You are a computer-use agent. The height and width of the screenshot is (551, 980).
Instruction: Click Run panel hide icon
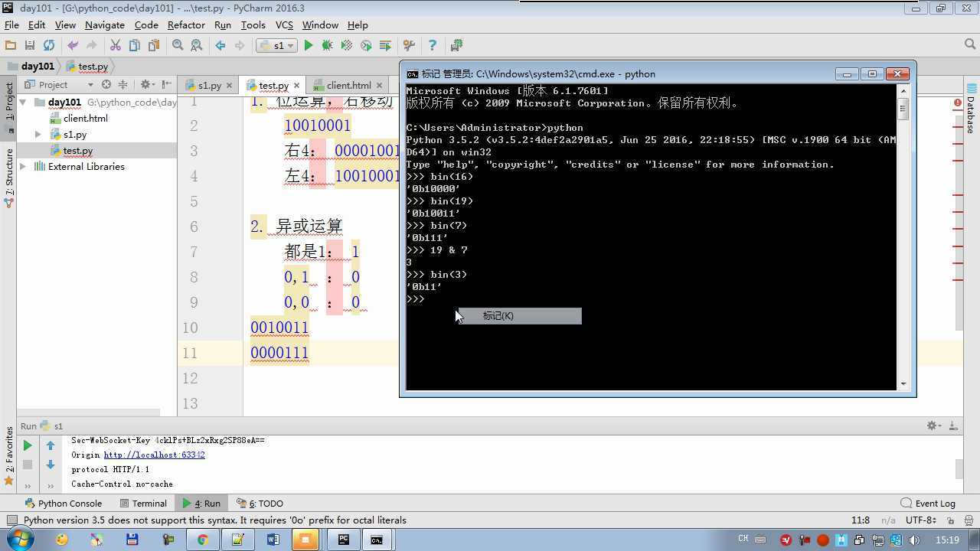point(953,425)
